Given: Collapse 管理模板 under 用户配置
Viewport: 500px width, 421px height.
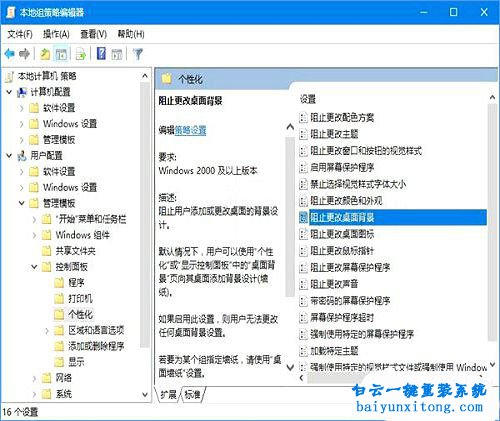Looking at the screenshot, I should [22, 203].
